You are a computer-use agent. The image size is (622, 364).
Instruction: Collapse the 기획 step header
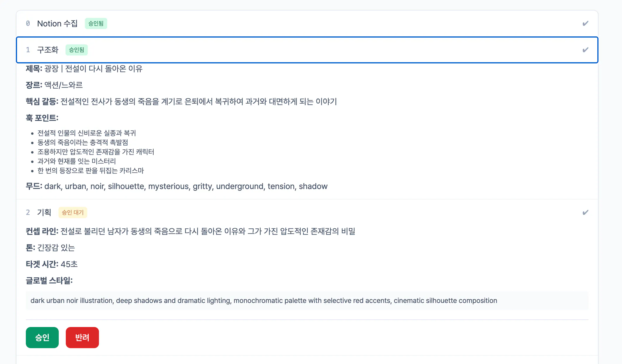pyautogui.click(x=307, y=213)
